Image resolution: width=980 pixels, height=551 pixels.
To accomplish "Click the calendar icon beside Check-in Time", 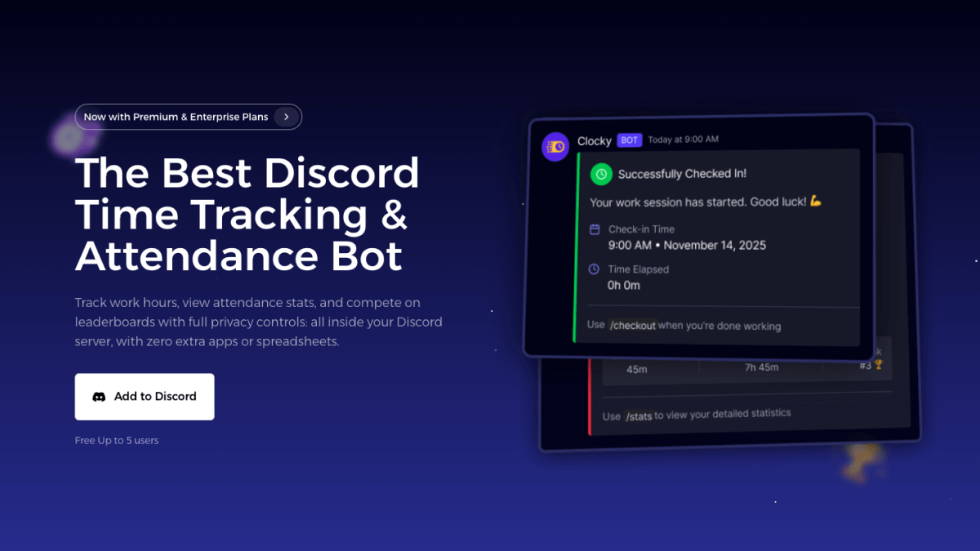I will (x=595, y=229).
